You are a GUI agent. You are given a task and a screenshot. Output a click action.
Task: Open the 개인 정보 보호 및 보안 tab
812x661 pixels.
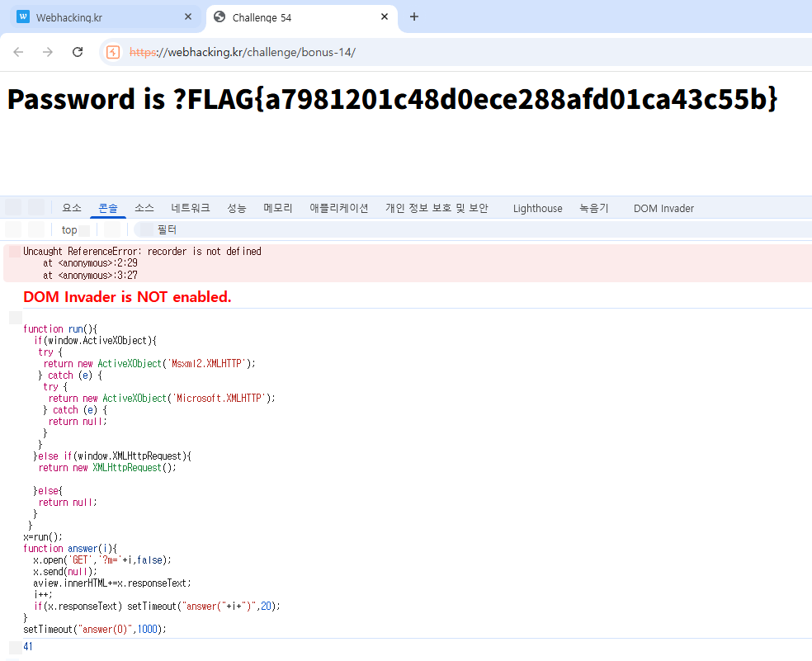[437, 208]
